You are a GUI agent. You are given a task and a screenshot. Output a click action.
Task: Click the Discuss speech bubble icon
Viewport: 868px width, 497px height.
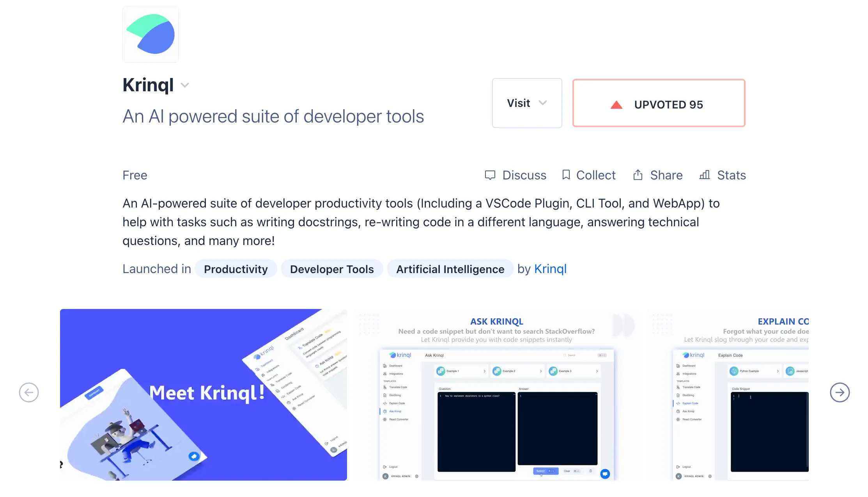490,175
